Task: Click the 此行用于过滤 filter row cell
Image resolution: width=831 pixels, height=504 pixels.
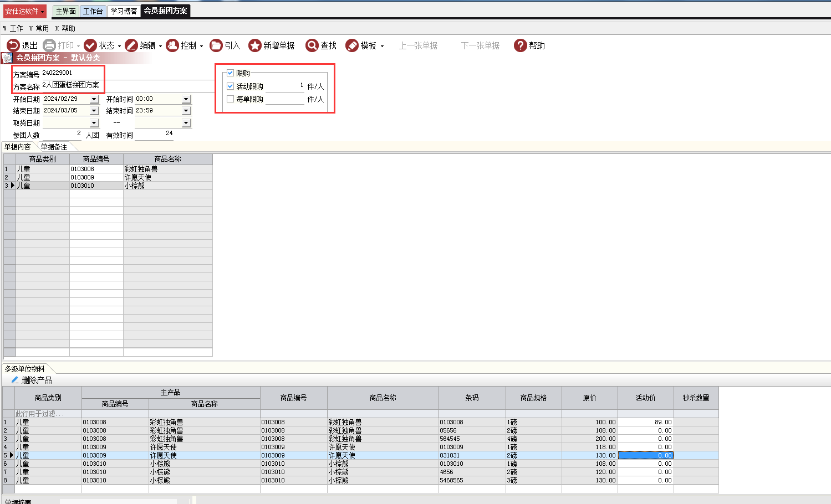Action: point(48,414)
